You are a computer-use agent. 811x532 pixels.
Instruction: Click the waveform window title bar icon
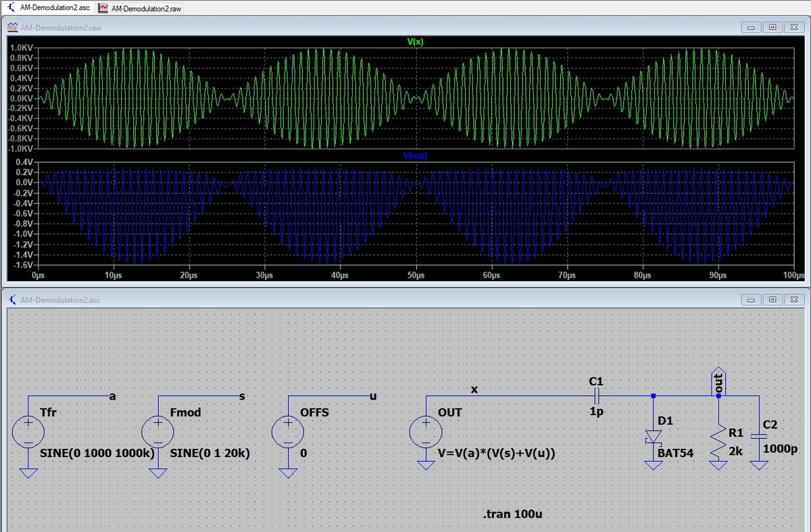click(13, 27)
